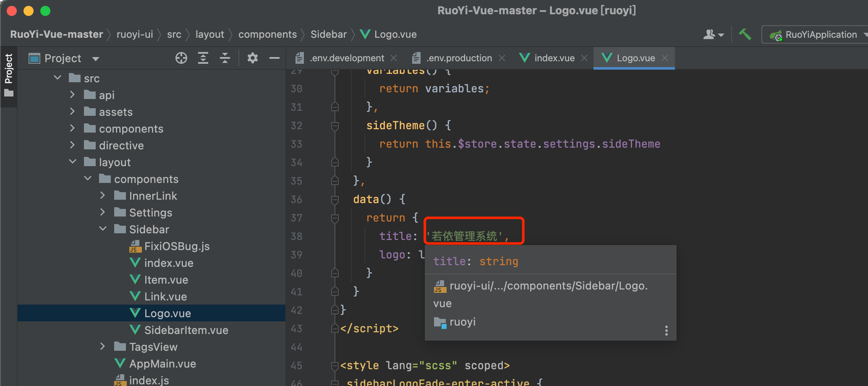868x386 pixels.
Task: Click the three-dot menu in the tooltip popup
Action: (x=666, y=331)
